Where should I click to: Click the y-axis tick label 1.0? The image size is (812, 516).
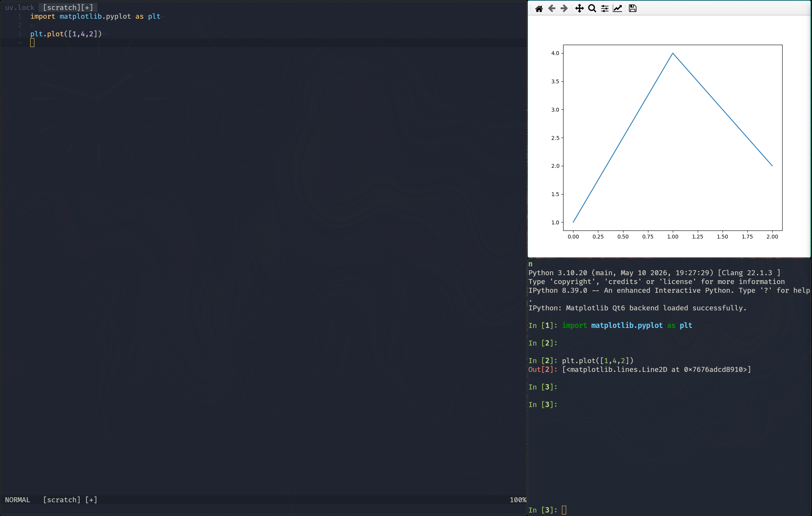tap(555, 222)
